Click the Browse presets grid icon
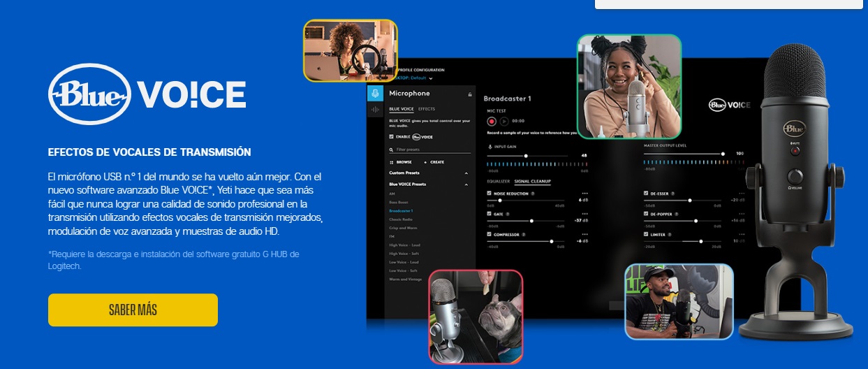Viewport: 868px width, 369px height. tap(391, 161)
